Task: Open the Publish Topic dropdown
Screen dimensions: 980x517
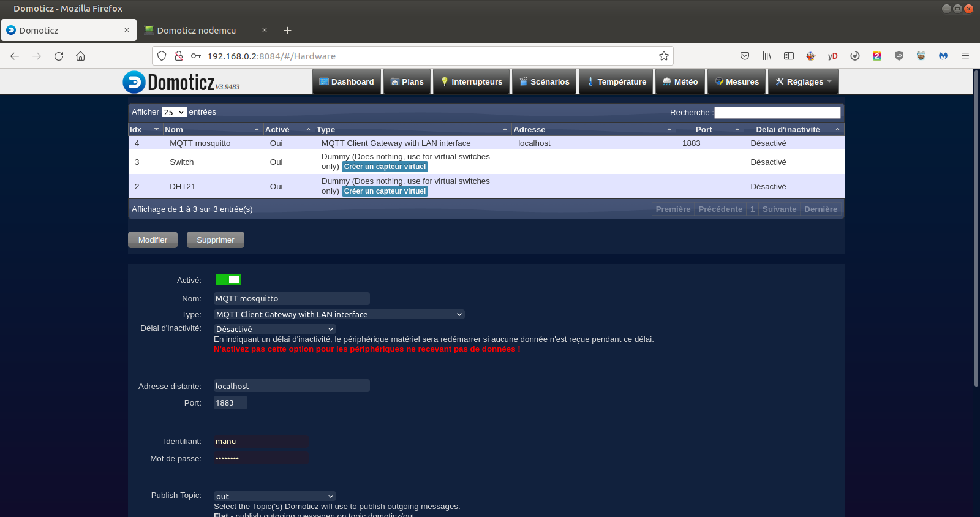Action: pyautogui.click(x=274, y=496)
